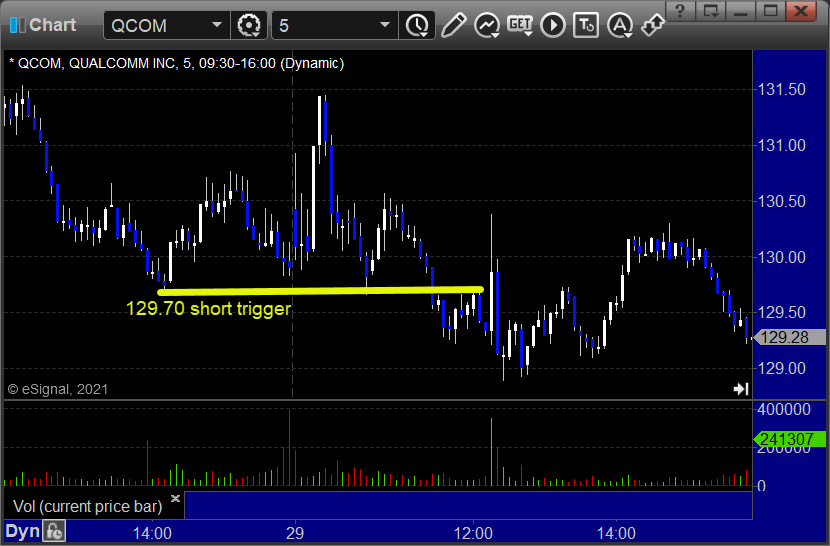Maximize the chart window

[x=770, y=11]
